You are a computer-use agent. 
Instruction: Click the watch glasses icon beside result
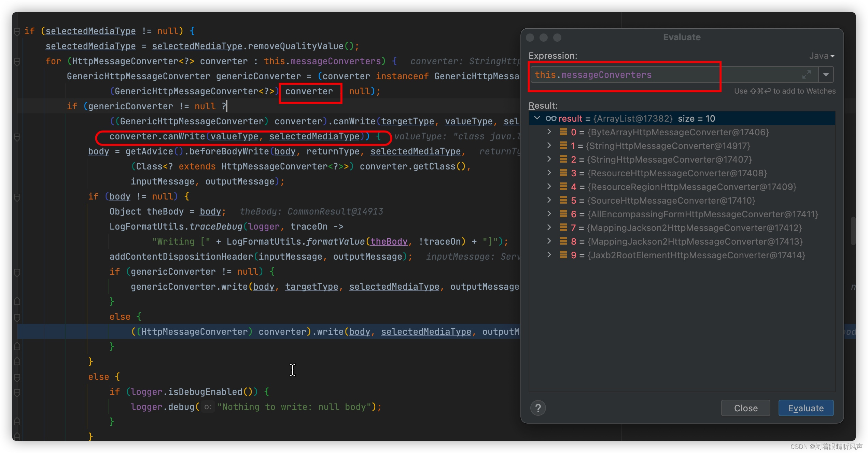click(x=551, y=119)
